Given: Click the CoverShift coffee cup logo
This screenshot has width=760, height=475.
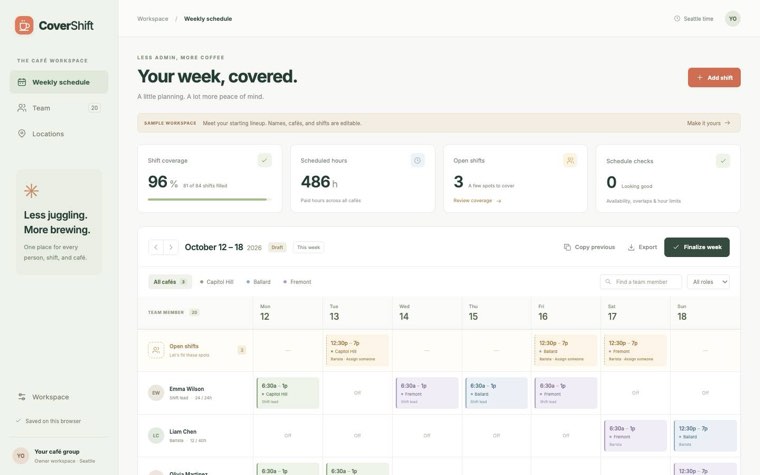Looking at the screenshot, I should pos(24,25).
